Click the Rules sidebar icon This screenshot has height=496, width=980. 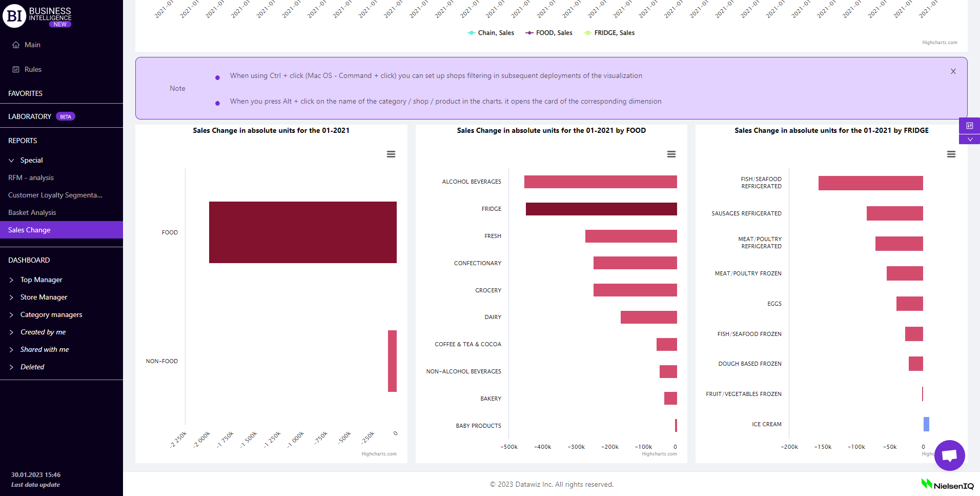pyautogui.click(x=16, y=70)
